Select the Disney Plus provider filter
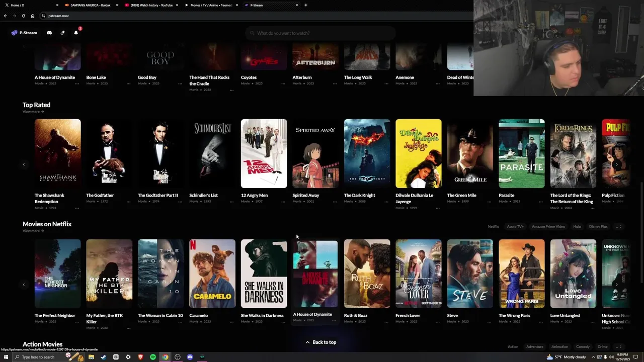The height and width of the screenshot is (362, 644). pyautogui.click(x=598, y=227)
